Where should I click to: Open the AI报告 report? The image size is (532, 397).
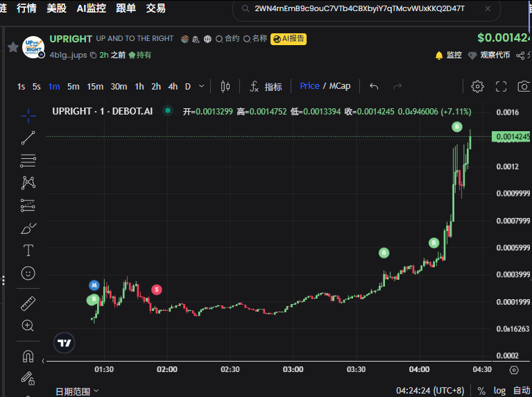tap(289, 39)
